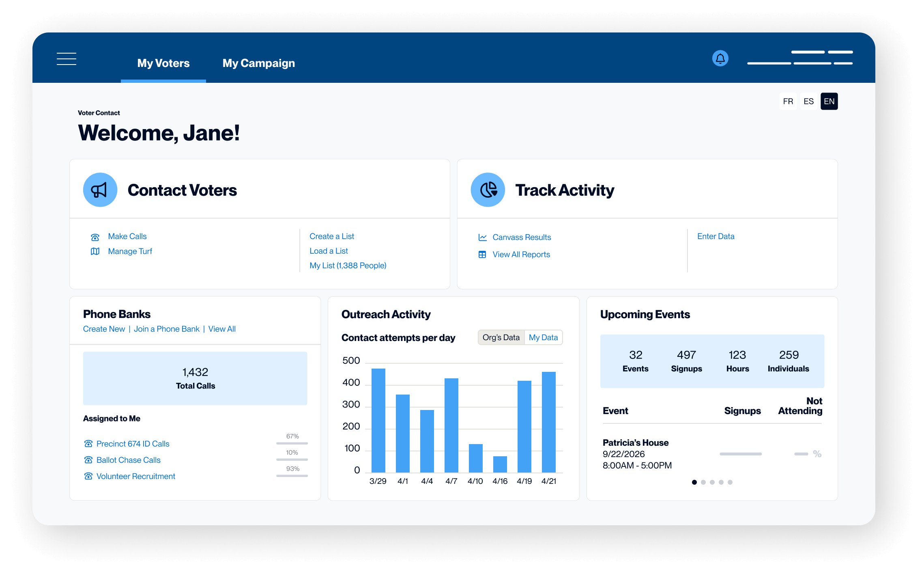Click the line chart icon beside Canvass Results
924x574 pixels.
click(482, 237)
